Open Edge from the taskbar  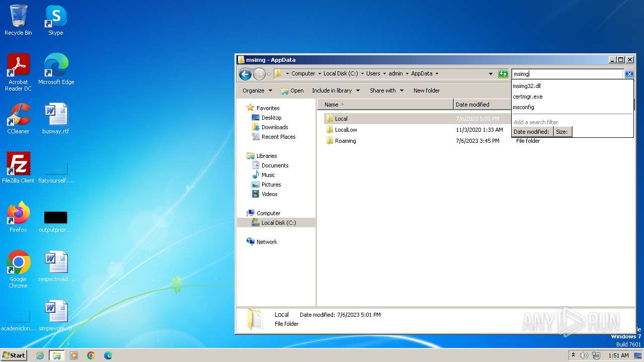coord(108,355)
